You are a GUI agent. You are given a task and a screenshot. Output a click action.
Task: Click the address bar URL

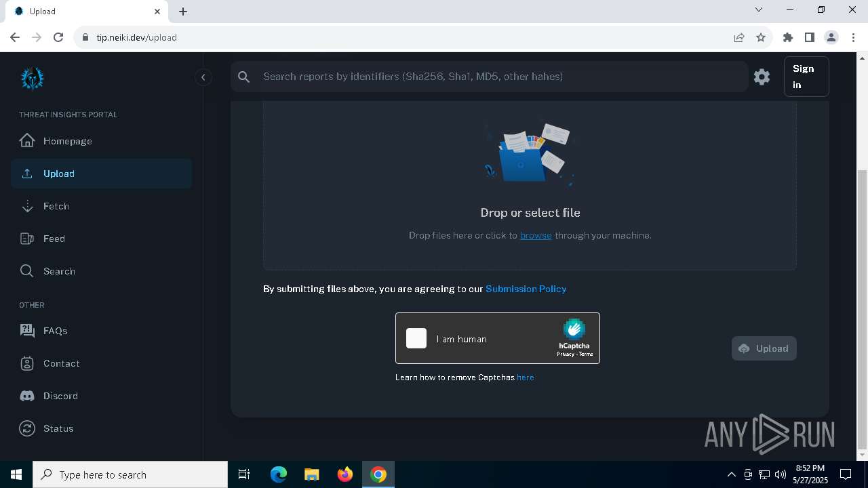136,37
